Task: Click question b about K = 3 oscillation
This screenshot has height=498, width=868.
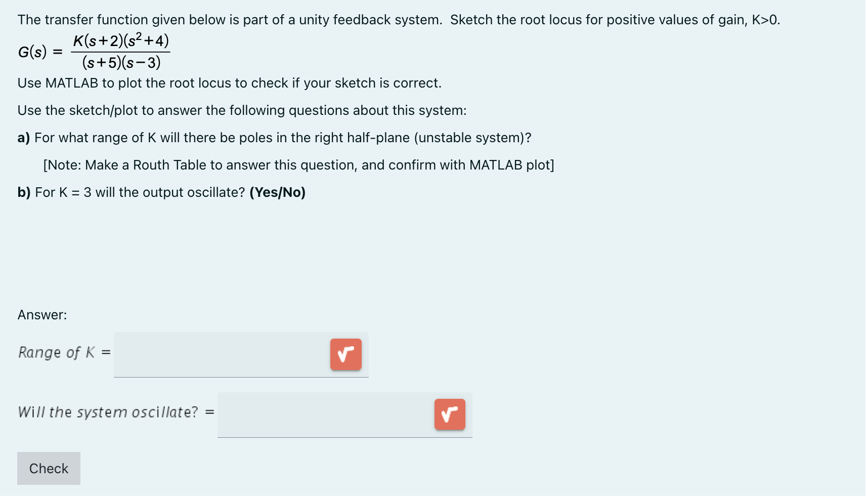Action: click(x=161, y=192)
